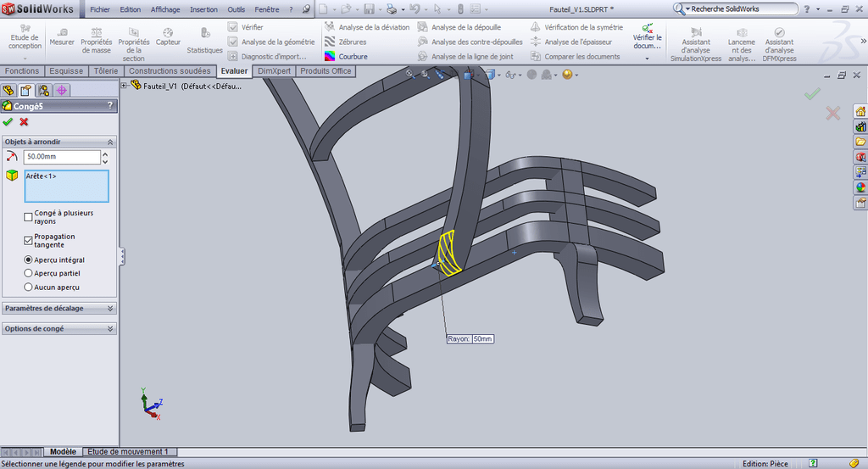Expand the command manager overflow chevron
Image resolution: width=868 pixels, height=469 pixels.
pyautogui.click(x=863, y=41)
